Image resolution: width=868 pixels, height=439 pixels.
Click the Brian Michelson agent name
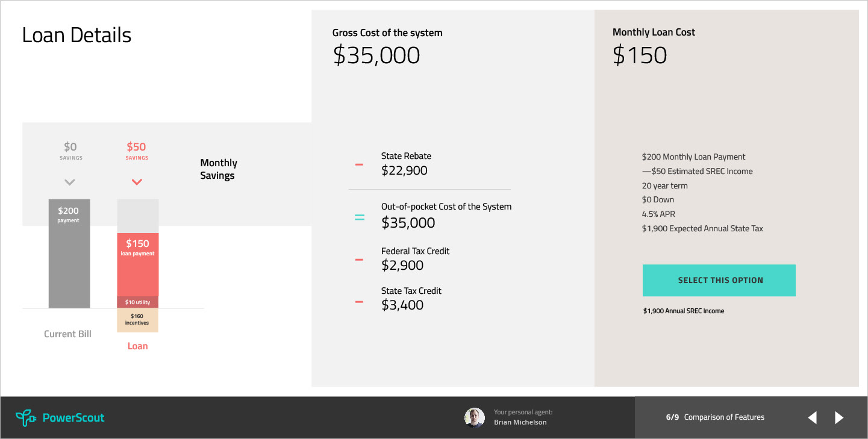click(x=520, y=422)
